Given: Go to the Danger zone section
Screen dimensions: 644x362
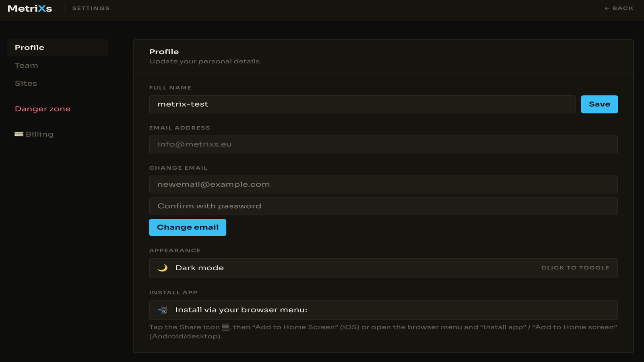Looking at the screenshot, I should click(43, 109).
